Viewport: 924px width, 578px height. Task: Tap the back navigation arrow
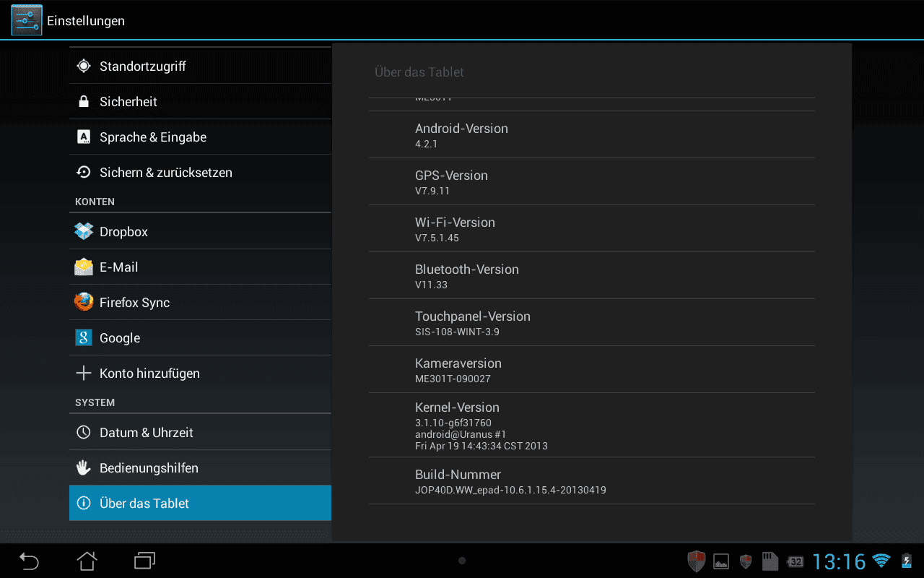tap(29, 561)
